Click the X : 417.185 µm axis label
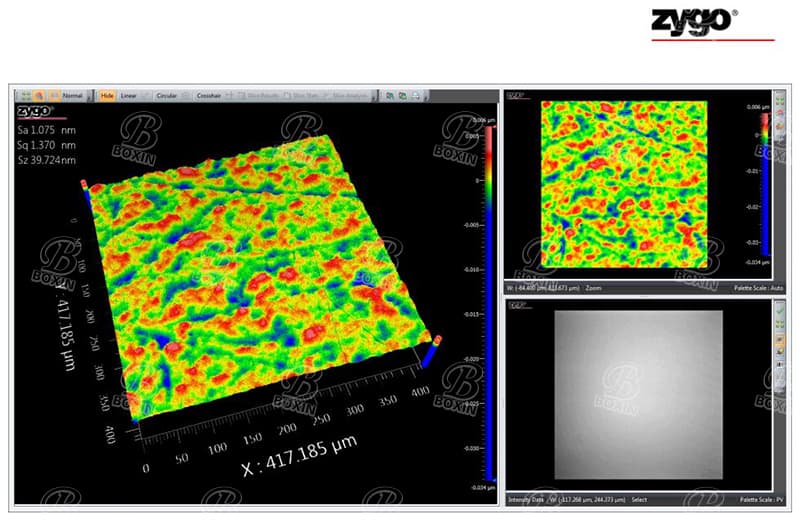The height and width of the screenshot is (530, 800). pyautogui.click(x=299, y=456)
